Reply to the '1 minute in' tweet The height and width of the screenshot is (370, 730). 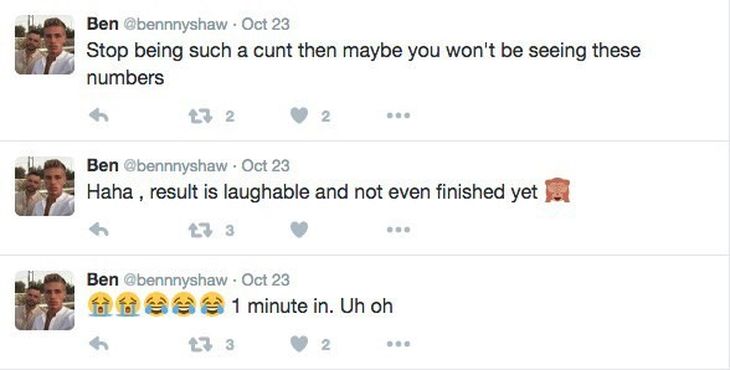[x=99, y=344]
